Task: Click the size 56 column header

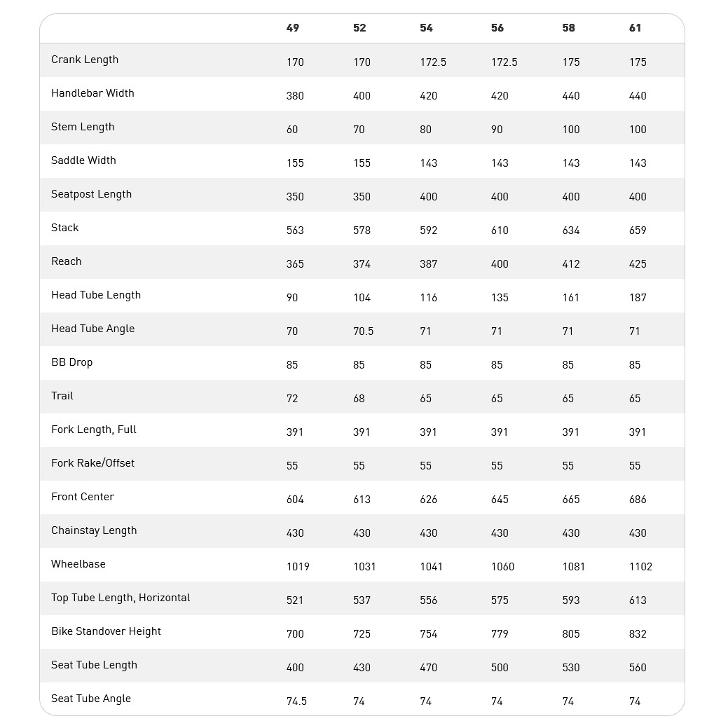Action: pos(497,28)
